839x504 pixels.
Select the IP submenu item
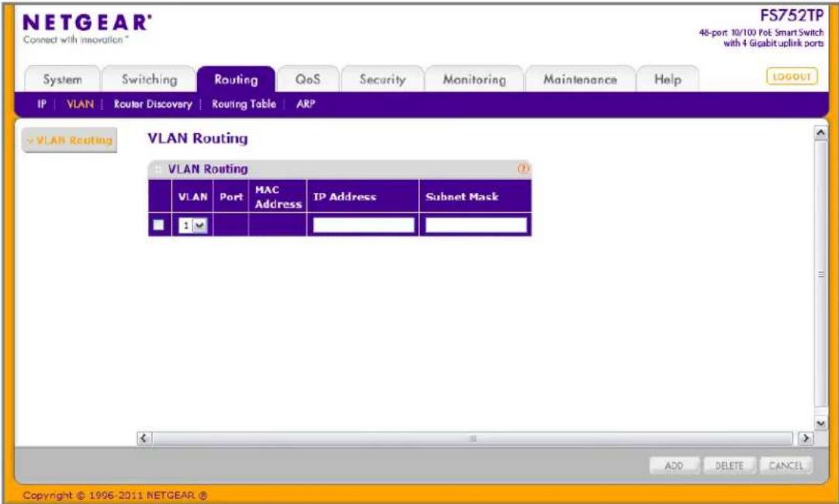41,104
